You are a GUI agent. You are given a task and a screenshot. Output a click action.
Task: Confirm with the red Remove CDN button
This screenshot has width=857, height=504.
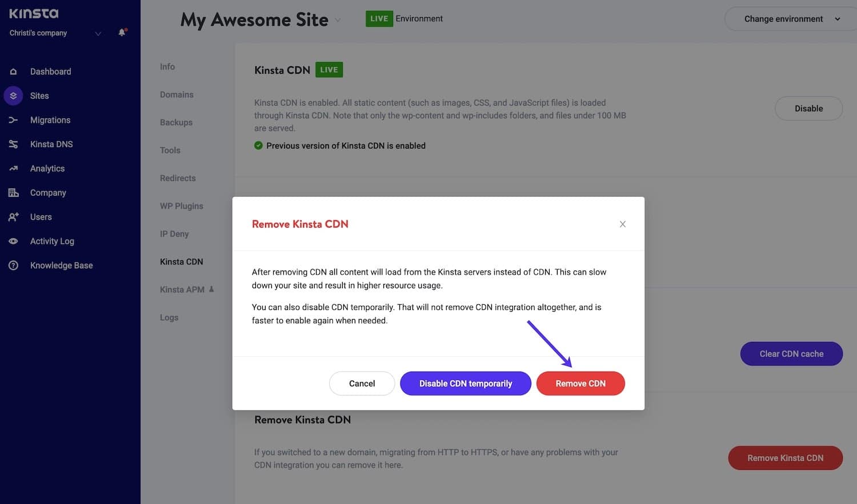(x=580, y=384)
